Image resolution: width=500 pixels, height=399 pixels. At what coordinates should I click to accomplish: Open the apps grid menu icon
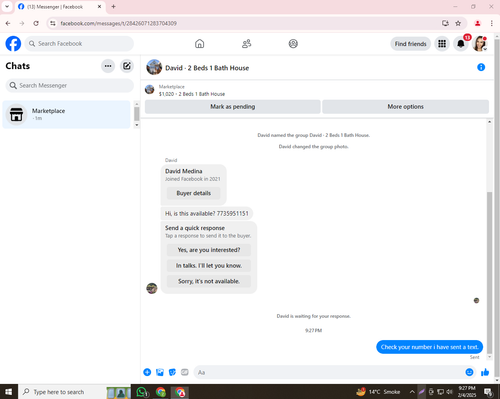(x=442, y=44)
